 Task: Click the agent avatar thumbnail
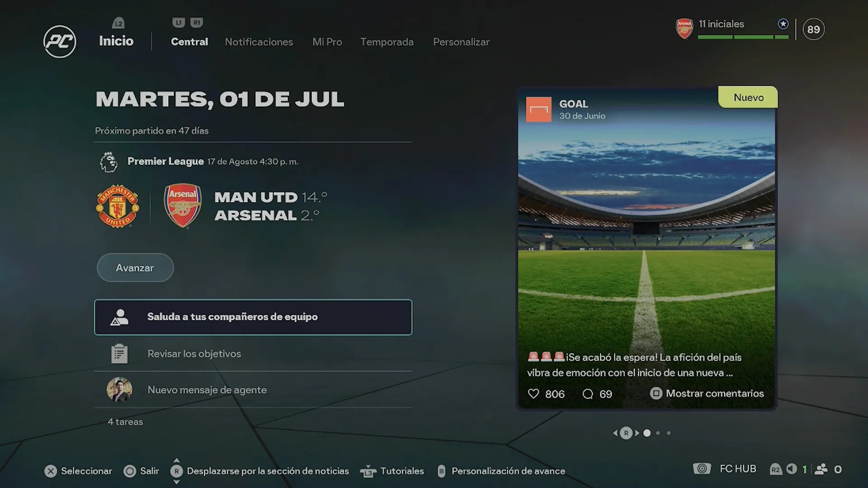[x=119, y=389]
